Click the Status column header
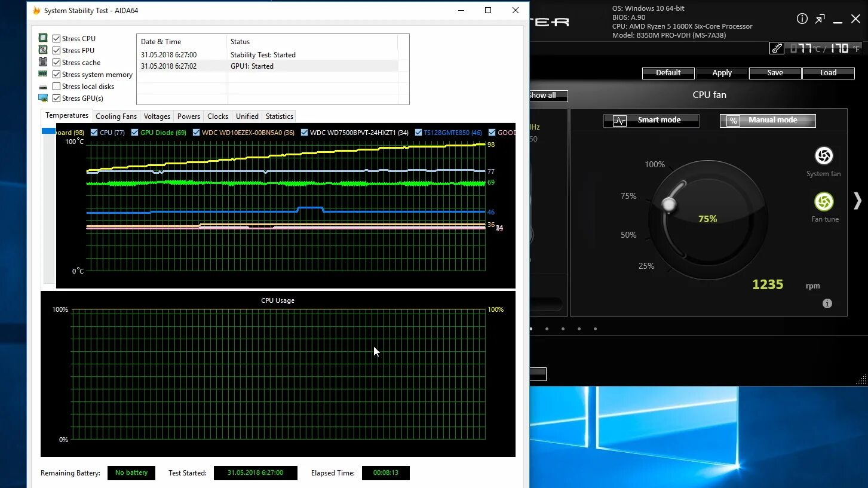Viewport: 868px width, 488px height. 312,41
